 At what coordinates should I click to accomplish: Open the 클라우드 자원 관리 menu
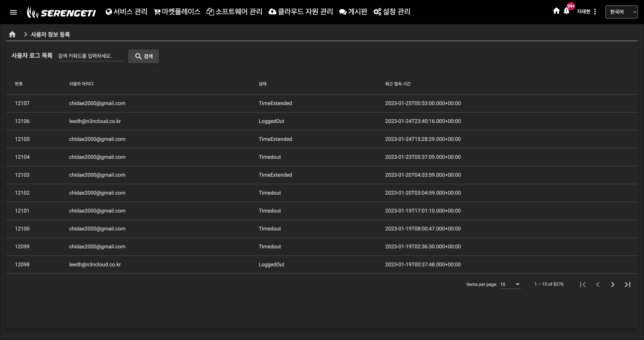point(301,12)
